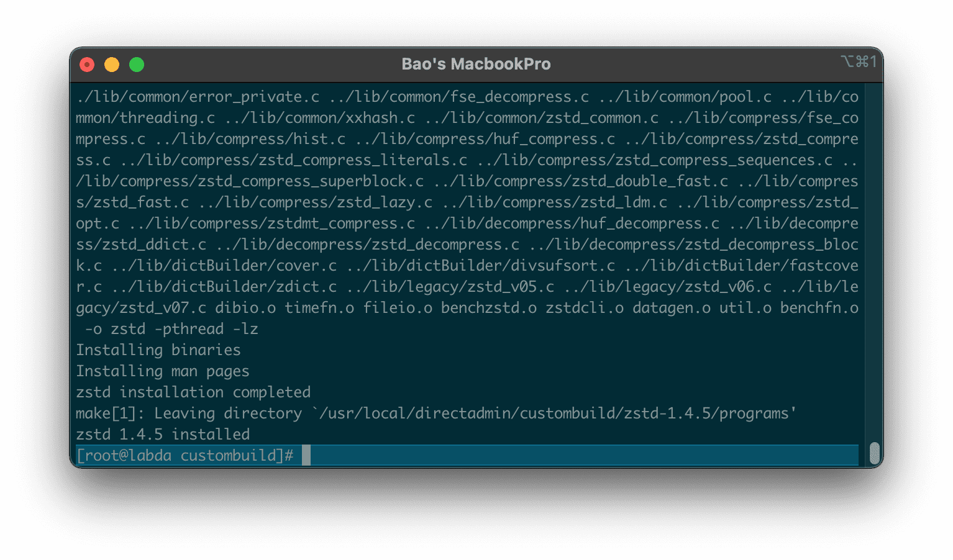Screen dimensions: 953x560
Task: Click the ⌥⌘1 window shortcut indicator
Action: 858,61
